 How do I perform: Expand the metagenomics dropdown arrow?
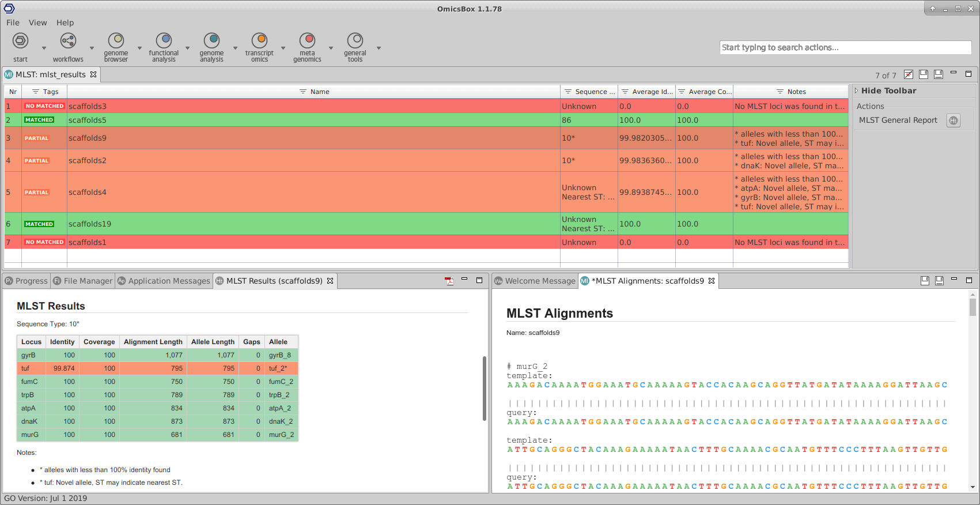point(331,48)
